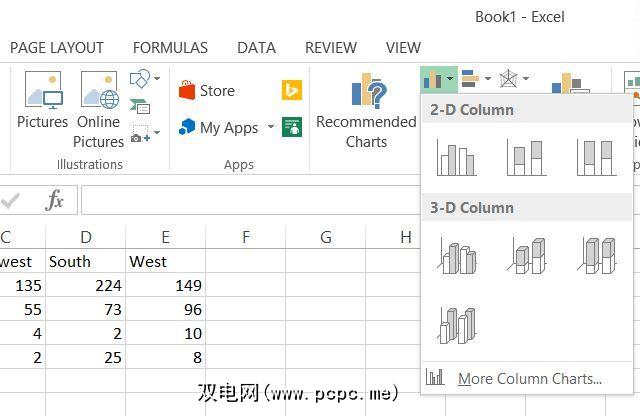Click into the formula bar field

tap(250, 201)
